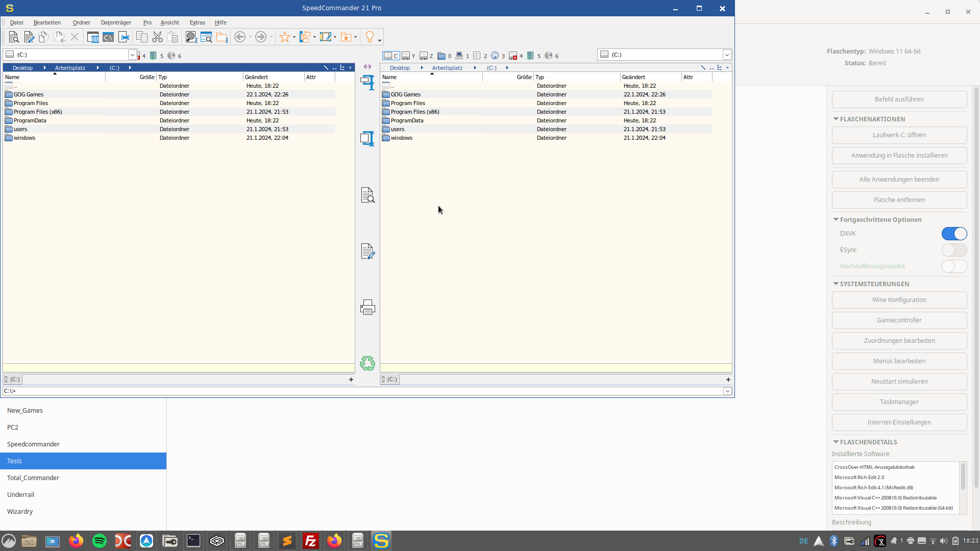Turn on Hochauflösungsmodus

tap(953, 266)
